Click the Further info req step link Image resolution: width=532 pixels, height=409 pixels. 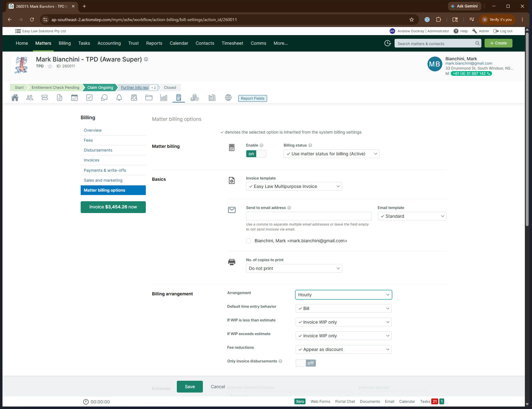tap(135, 88)
